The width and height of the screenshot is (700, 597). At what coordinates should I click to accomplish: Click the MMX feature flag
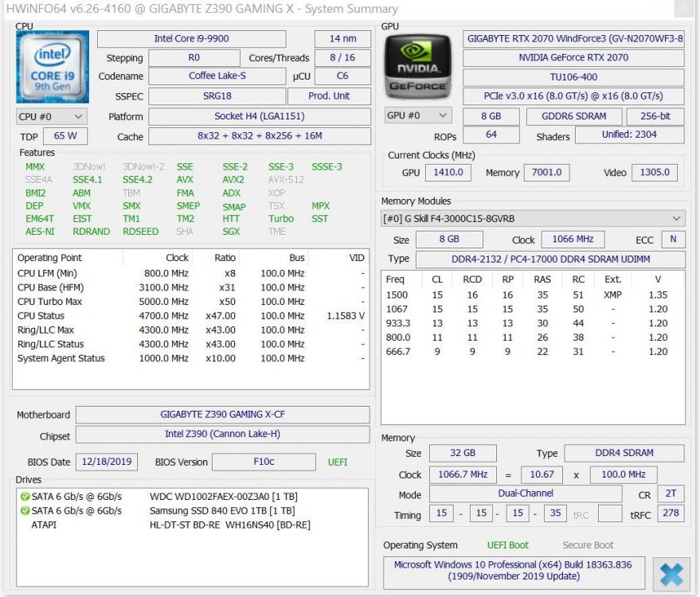tap(35, 167)
